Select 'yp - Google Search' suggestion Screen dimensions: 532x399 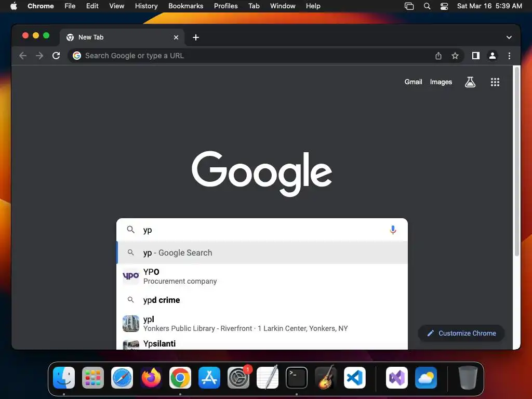pyautogui.click(x=262, y=253)
